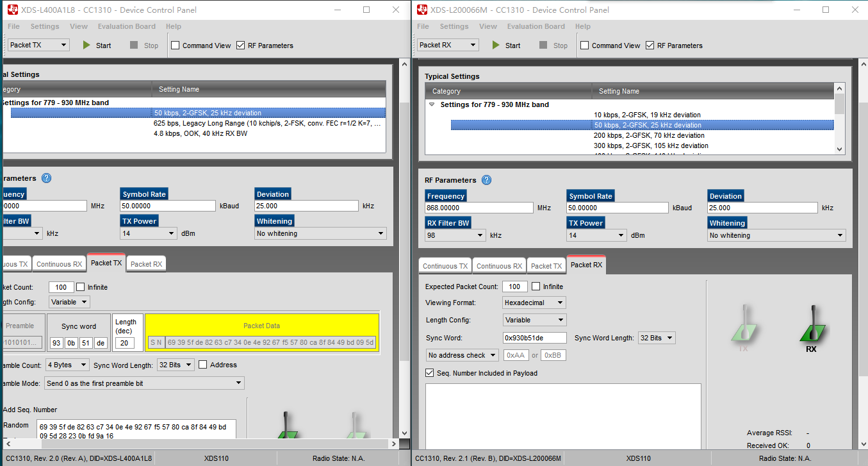The height and width of the screenshot is (466, 868).
Task: Click Symbol Rate field in XDS-L400A1L8 window
Action: [x=168, y=206]
